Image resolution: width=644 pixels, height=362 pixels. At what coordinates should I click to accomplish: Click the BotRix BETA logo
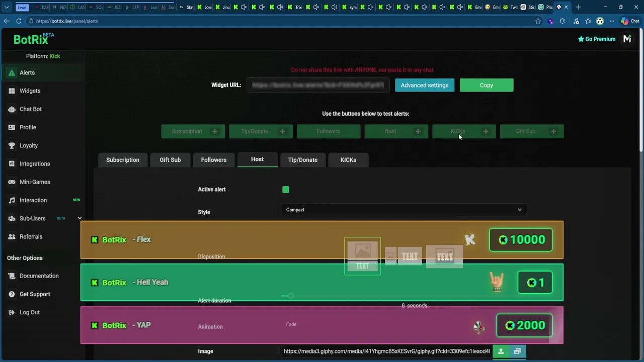click(x=33, y=39)
